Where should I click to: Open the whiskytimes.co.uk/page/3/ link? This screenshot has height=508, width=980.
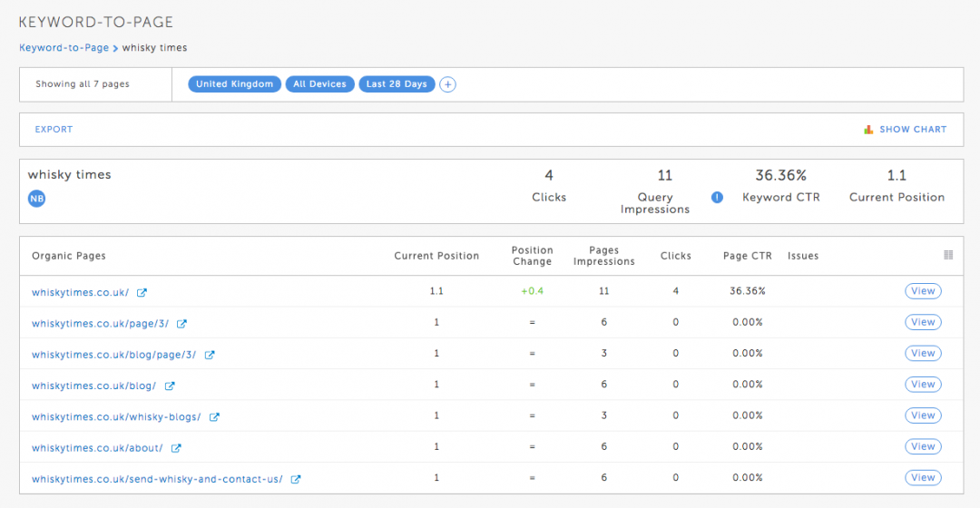coord(100,324)
